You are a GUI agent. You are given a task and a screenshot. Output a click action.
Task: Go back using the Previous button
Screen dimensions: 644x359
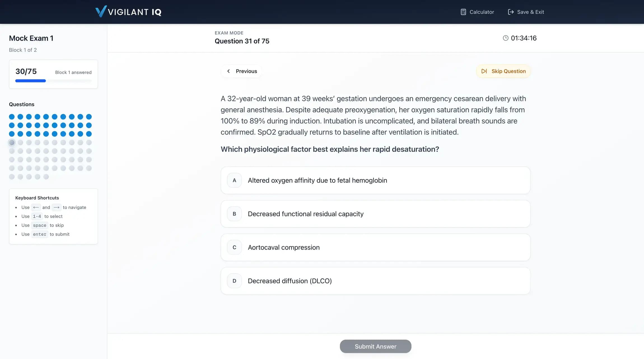241,71
